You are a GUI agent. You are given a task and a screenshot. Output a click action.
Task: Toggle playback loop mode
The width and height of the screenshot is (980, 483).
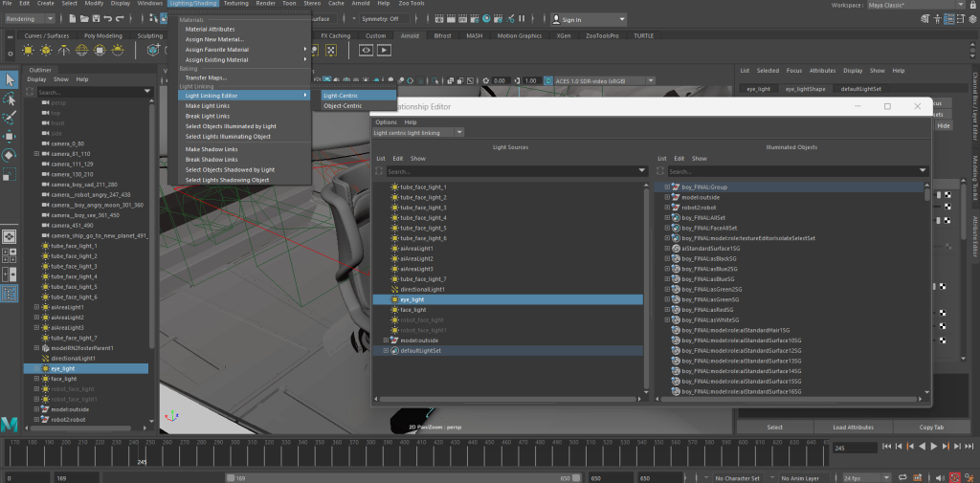point(902,478)
